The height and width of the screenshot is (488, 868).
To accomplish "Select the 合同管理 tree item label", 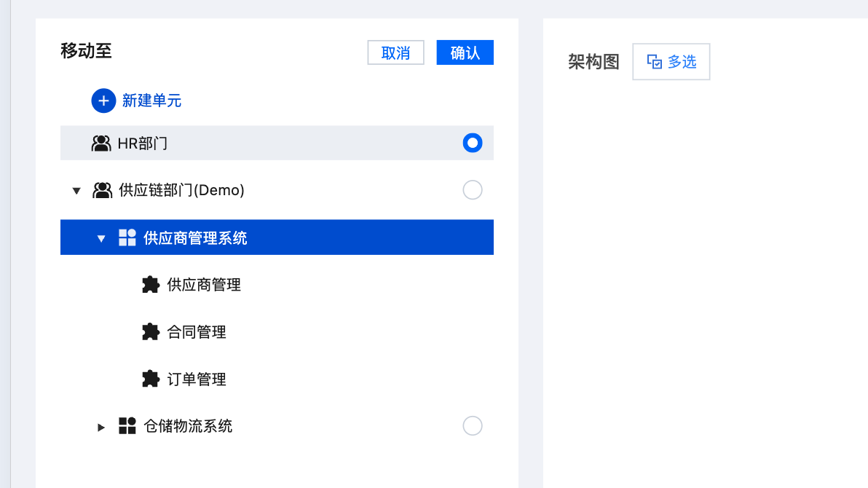I will tap(197, 332).
